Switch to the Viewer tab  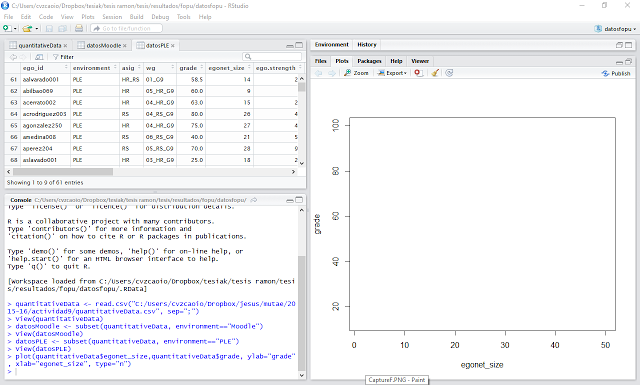(x=420, y=61)
